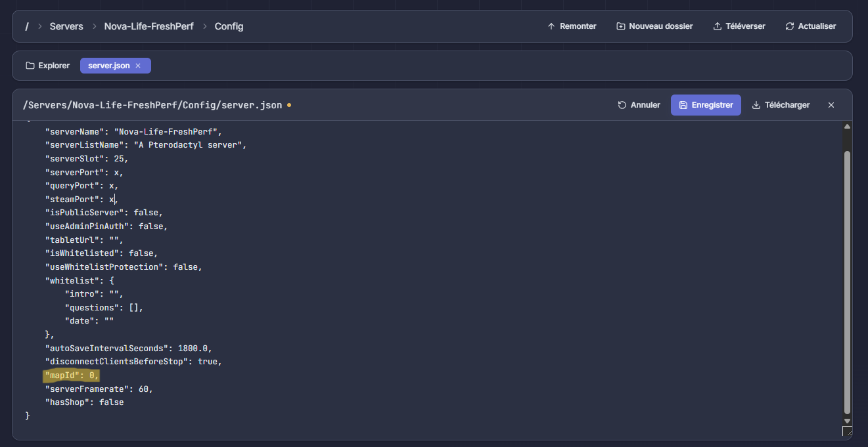The image size is (868, 447).
Task: Download the file with Télécharger
Action: 781,105
